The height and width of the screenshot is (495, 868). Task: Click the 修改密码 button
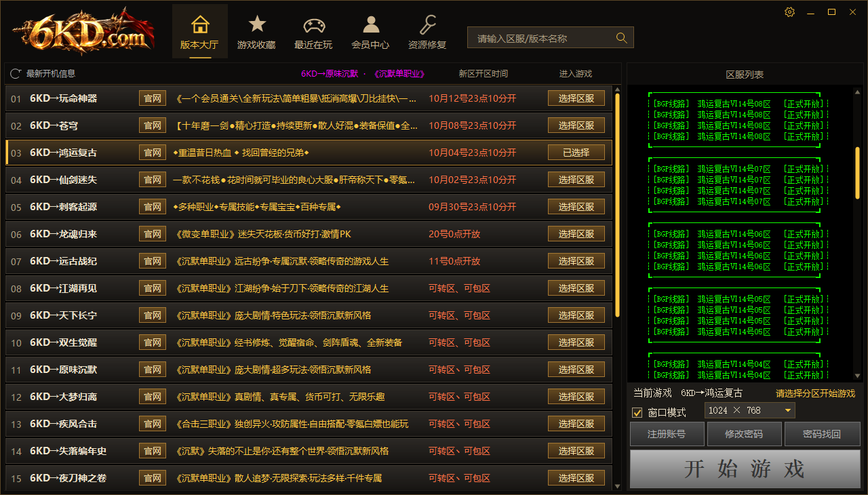[744, 434]
